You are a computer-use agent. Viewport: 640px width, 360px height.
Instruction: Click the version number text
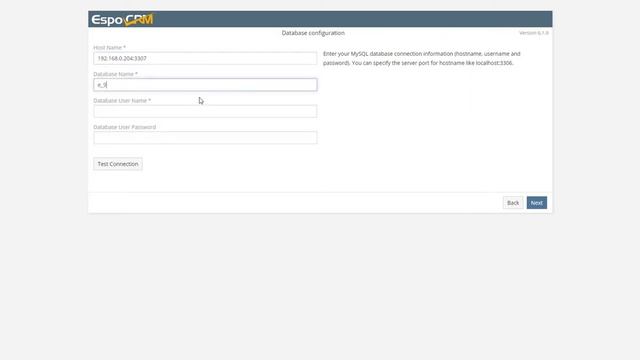click(534, 33)
